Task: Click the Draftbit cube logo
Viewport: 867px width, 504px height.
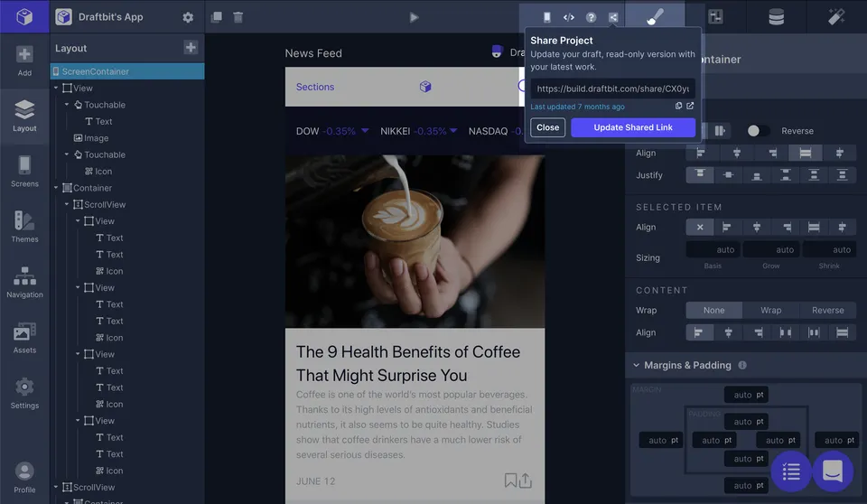Action: click(24, 16)
